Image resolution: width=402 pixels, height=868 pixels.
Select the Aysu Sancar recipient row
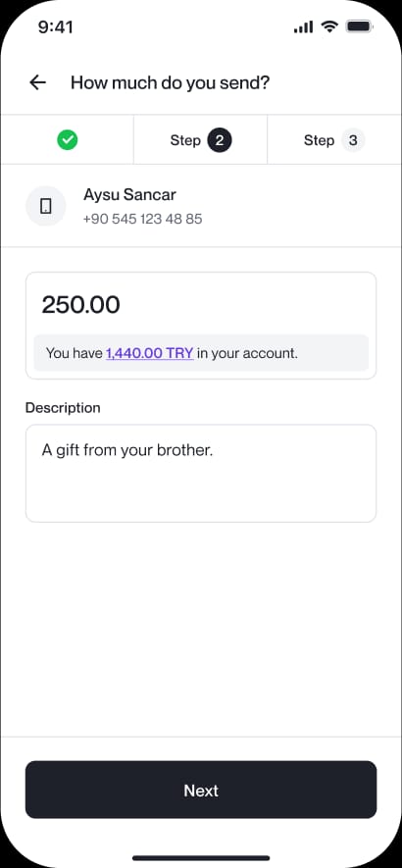tap(201, 206)
